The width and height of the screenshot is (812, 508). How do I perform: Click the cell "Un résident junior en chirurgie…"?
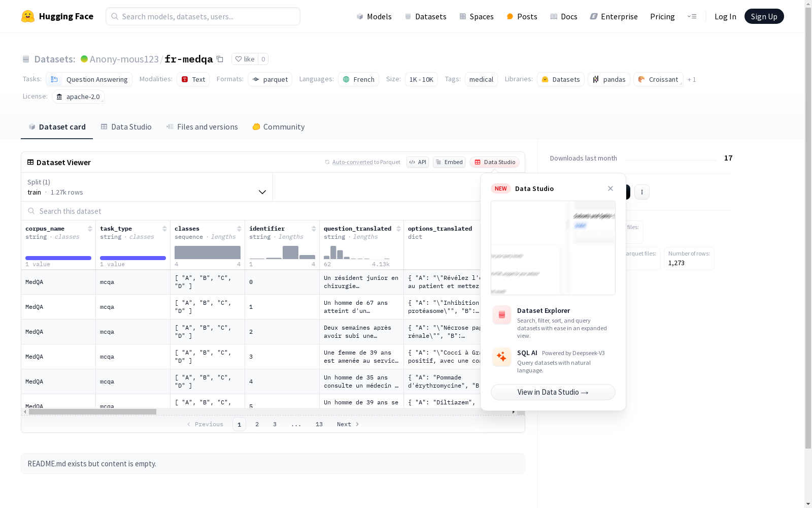[x=361, y=282]
